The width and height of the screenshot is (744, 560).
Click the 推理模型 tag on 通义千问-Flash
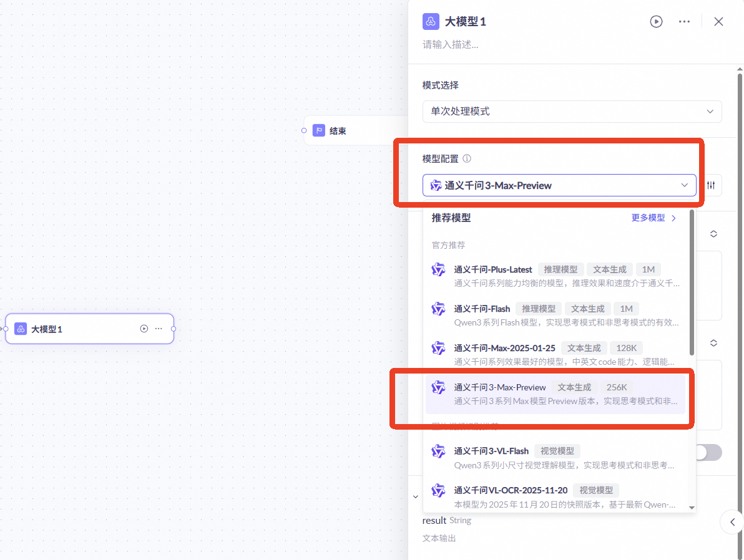point(539,309)
